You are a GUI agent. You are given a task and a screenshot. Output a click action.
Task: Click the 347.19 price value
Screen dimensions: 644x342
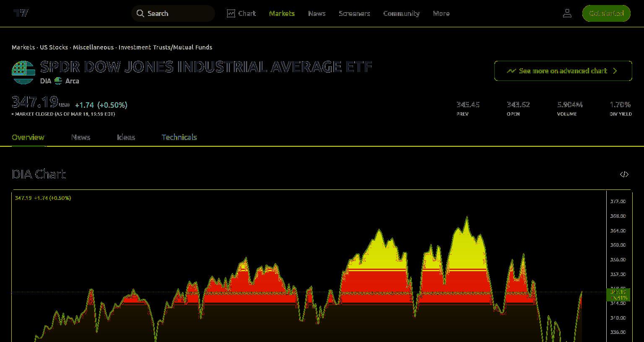[x=35, y=102]
